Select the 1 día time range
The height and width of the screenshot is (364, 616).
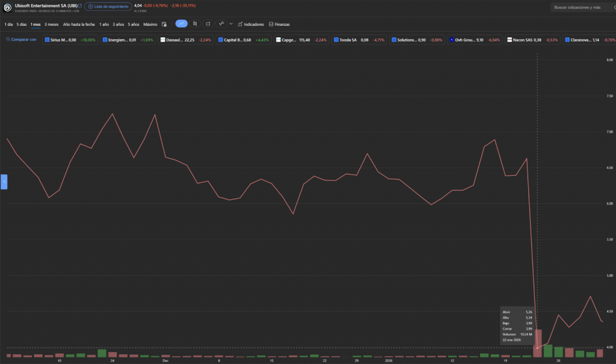click(x=8, y=24)
